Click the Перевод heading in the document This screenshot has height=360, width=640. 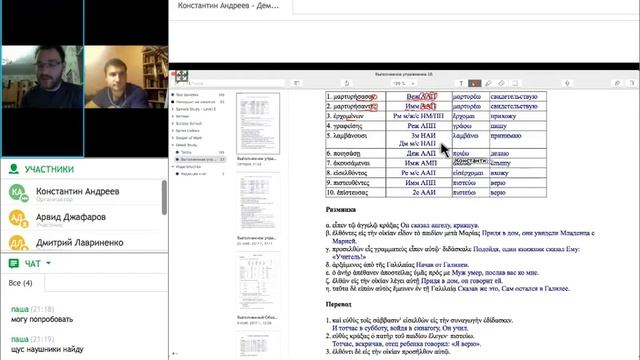[338, 304]
